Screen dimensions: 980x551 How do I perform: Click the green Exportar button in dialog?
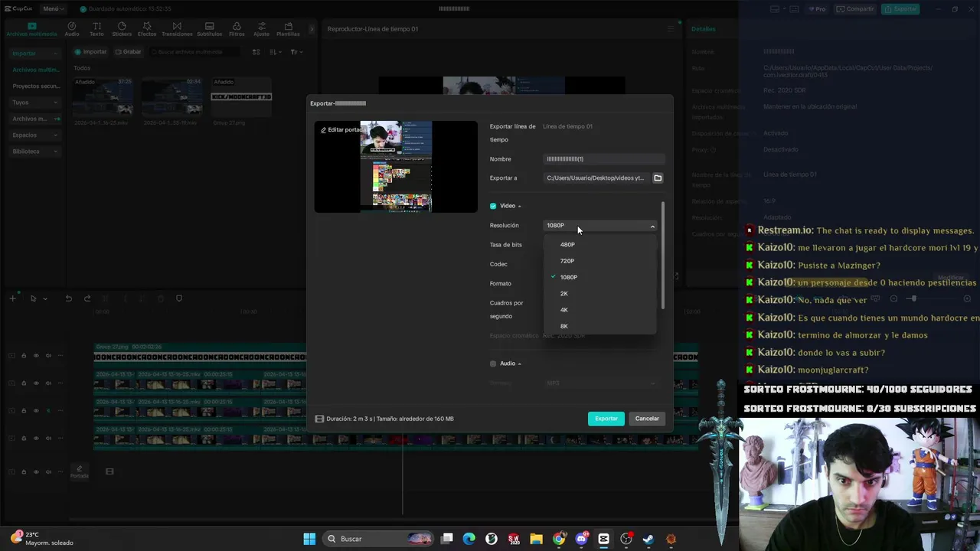606,419
